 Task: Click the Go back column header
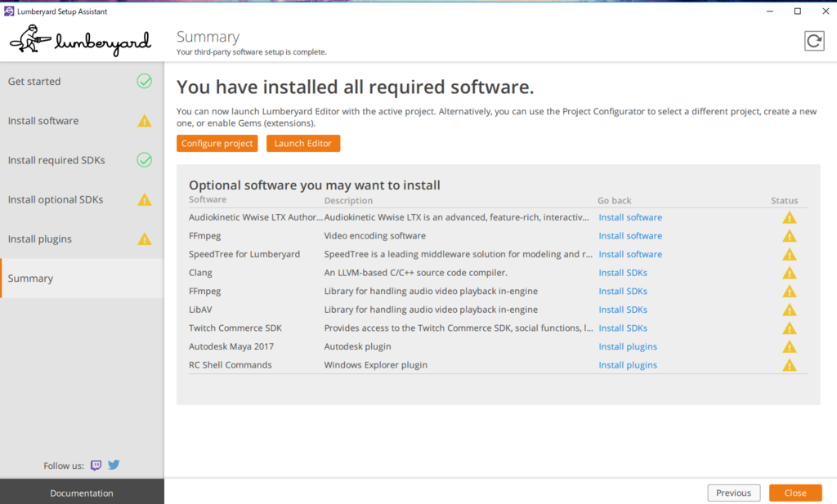[614, 200]
